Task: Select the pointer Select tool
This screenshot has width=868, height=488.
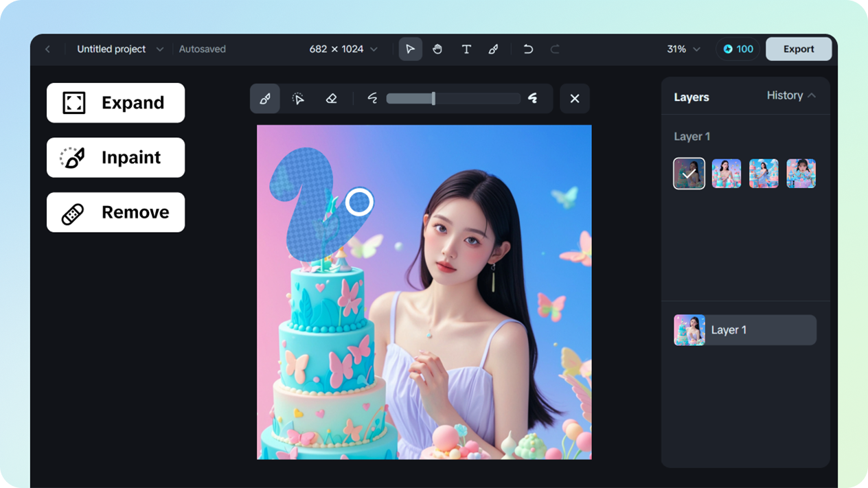Action: point(411,49)
